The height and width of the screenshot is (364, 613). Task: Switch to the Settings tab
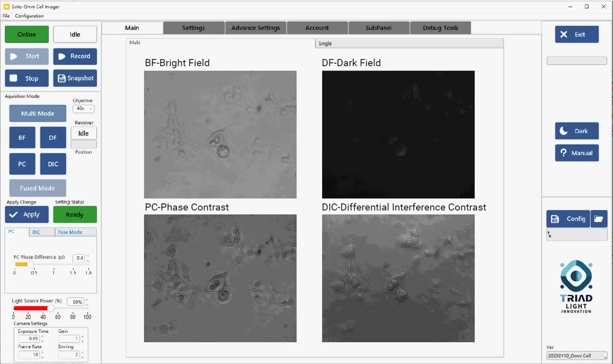[x=193, y=28]
